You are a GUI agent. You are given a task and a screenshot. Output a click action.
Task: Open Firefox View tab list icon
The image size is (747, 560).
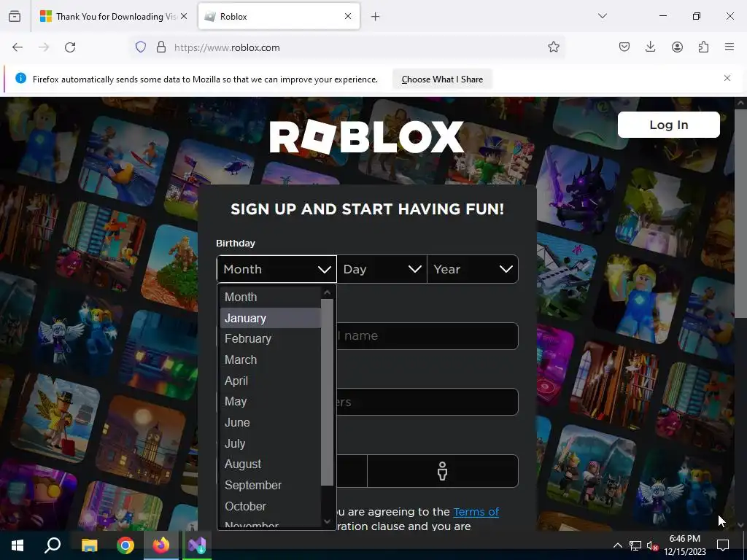click(15, 16)
